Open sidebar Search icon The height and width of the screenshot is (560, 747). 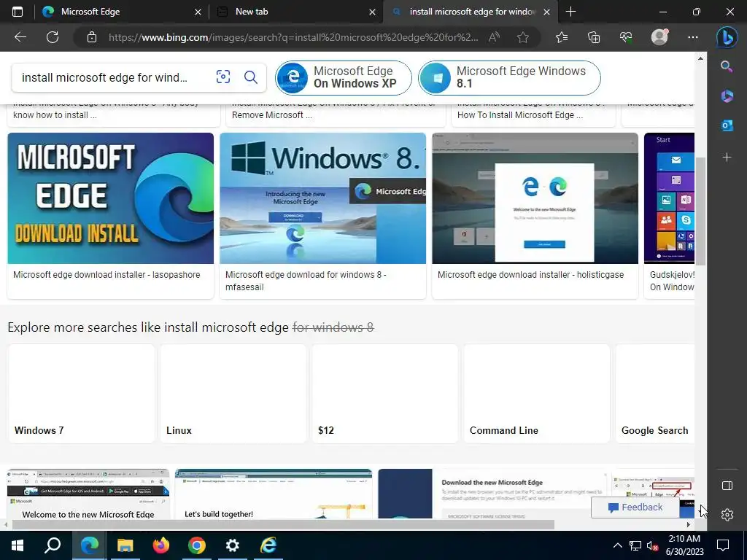click(727, 66)
